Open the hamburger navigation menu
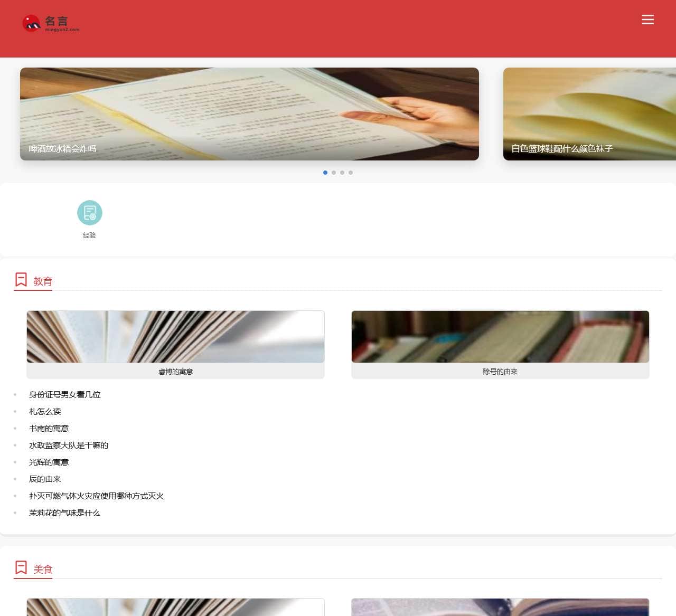Image resolution: width=676 pixels, height=616 pixels. pyautogui.click(x=648, y=20)
